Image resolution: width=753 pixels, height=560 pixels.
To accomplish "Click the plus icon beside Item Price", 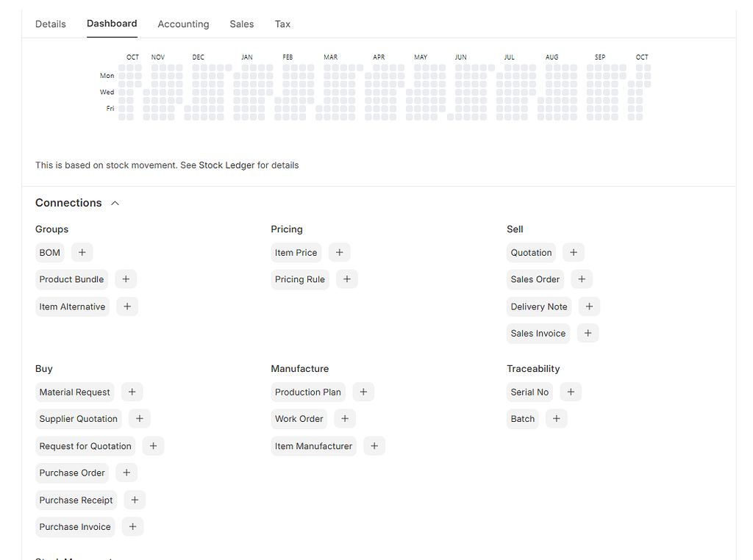I will pos(339,252).
